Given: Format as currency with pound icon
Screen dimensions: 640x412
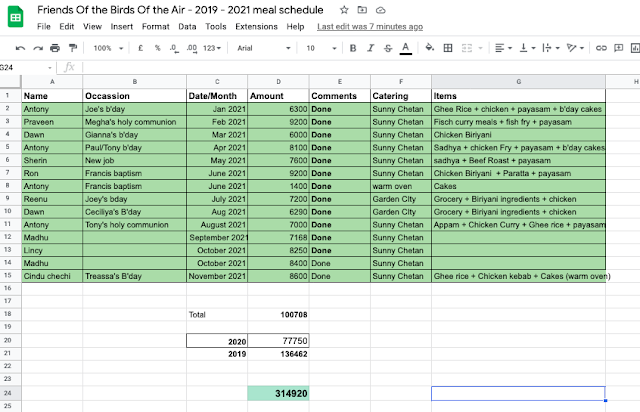Looking at the screenshot, I should coord(140,48).
